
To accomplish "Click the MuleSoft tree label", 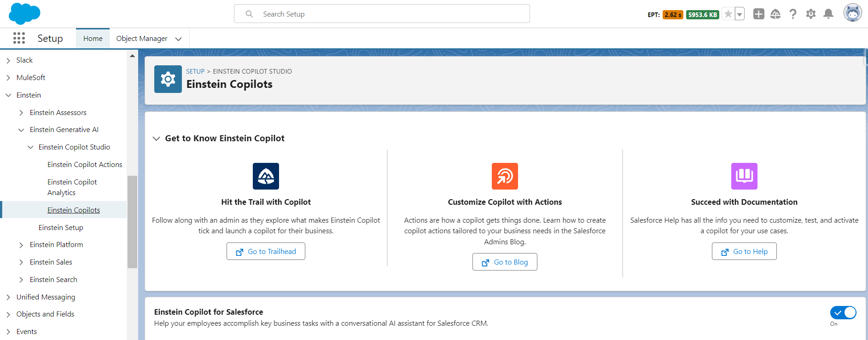I will click(31, 78).
